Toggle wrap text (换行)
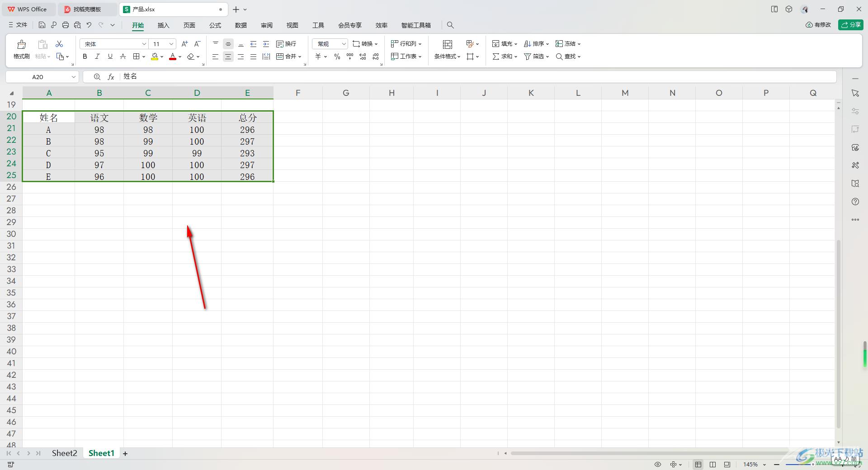This screenshot has height=470, width=868. tap(286, 44)
